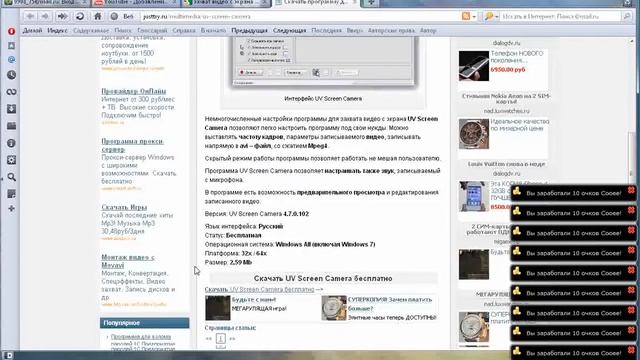Click the 'Телефон НОВОГО поколения' ad text
640x360 pixels.
pos(517,57)
